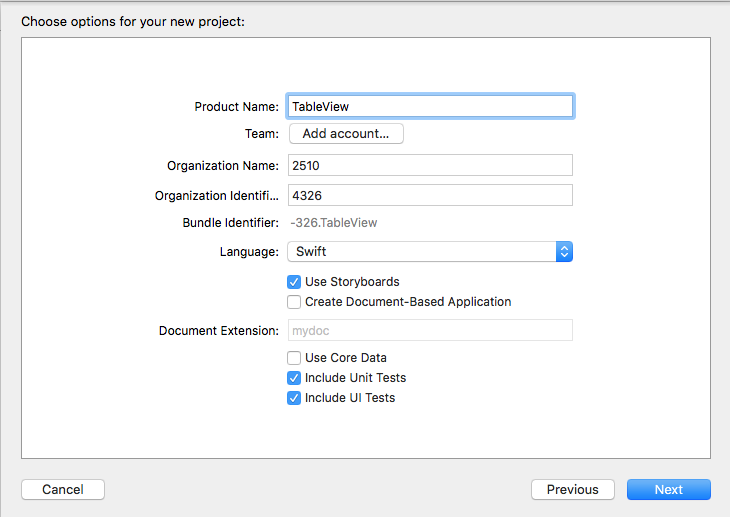Disable the Include Unit Tests checkbox
This screenshot has width=730, height=517.
294,378
